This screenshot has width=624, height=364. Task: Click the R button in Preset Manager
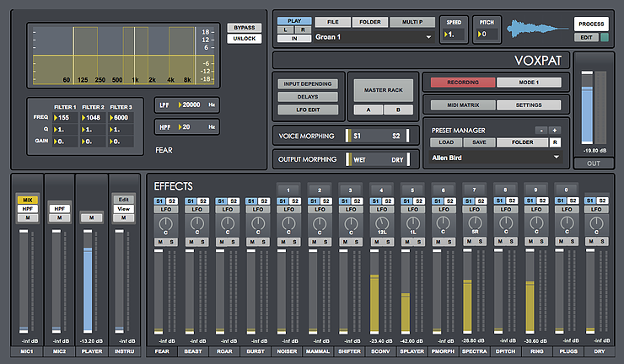(555, 142)
